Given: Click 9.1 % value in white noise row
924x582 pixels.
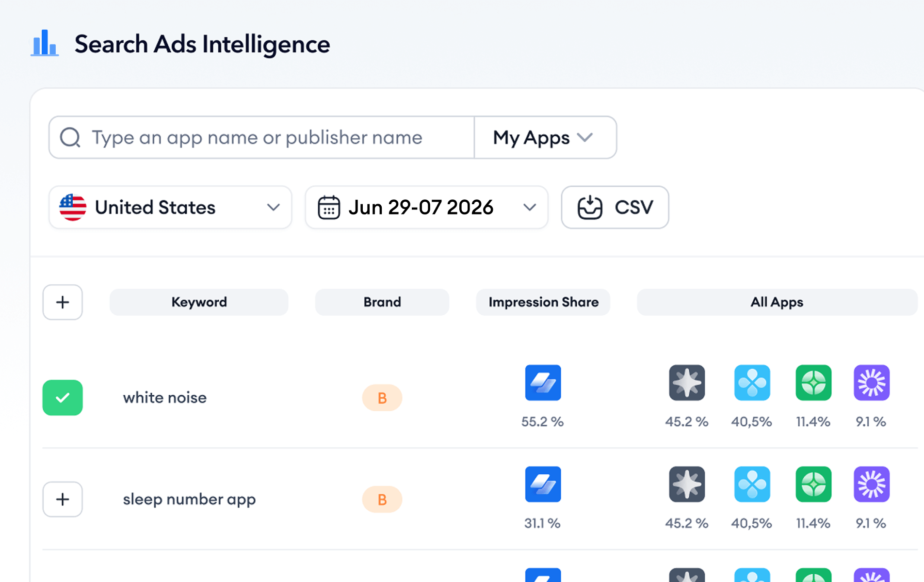Looking at the screenshot, I should (871, 421).
